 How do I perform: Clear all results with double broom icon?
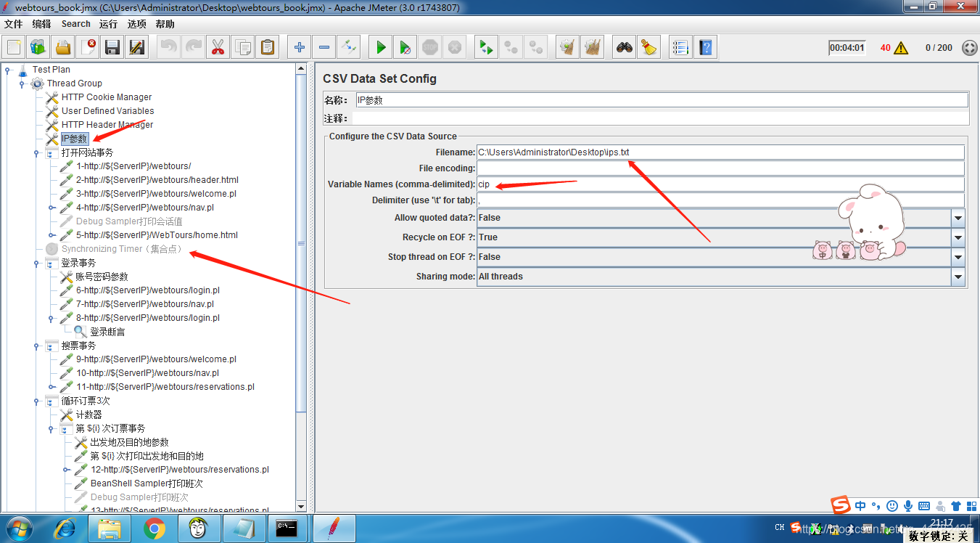tap(593, 48)
